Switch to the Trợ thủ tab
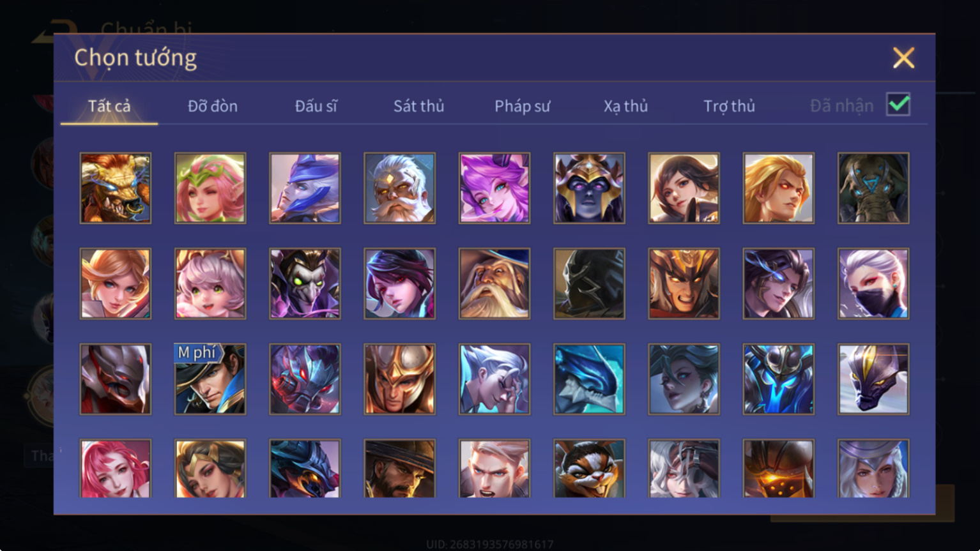The height and width of the screenshot is (551, 980). tap(729, 106)
